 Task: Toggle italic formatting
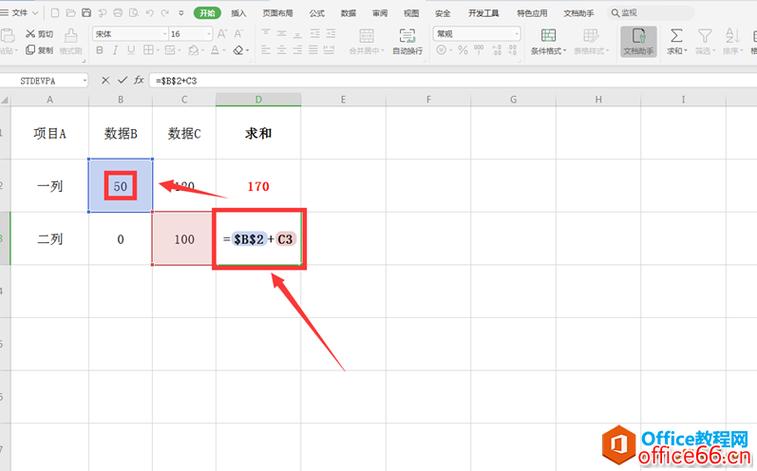pos(115,50)
